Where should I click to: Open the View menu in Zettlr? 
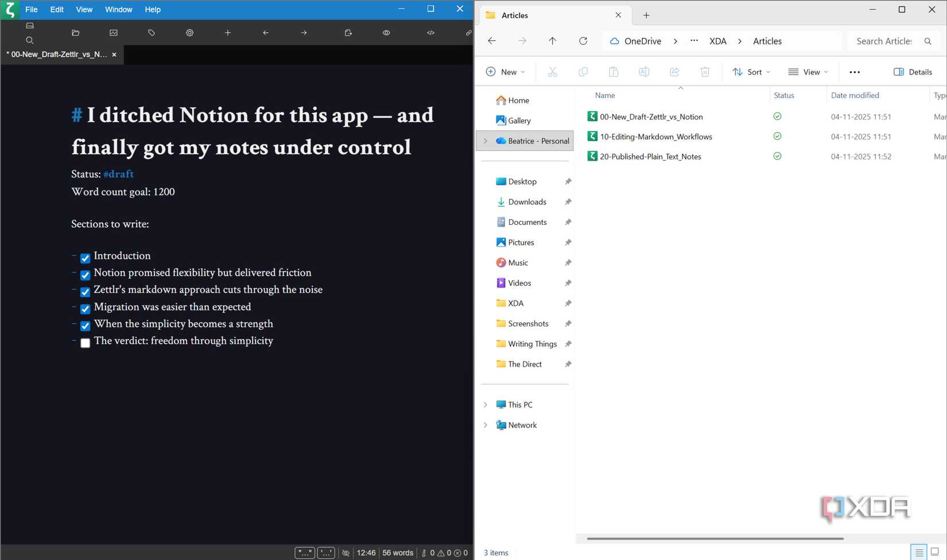tap(84, 9)
